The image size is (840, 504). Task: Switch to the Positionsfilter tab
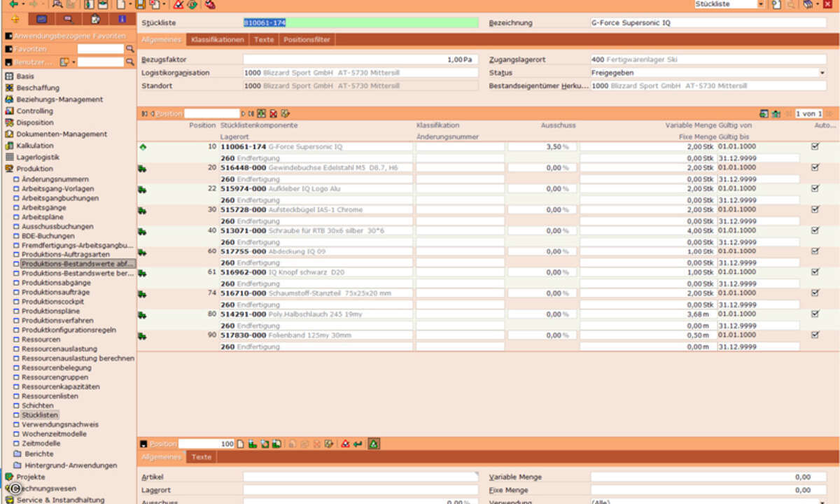point(307,40)
